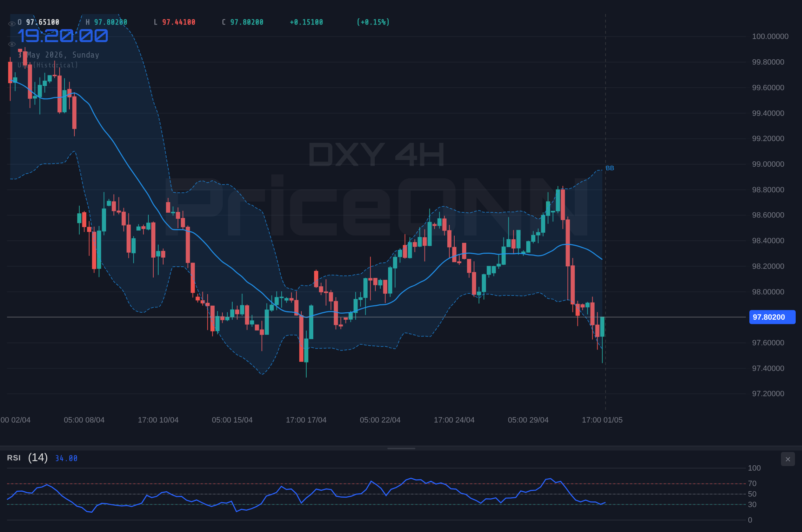Click the 17:00 17/04 time axis label
The image size is (802, 532).
306,420
